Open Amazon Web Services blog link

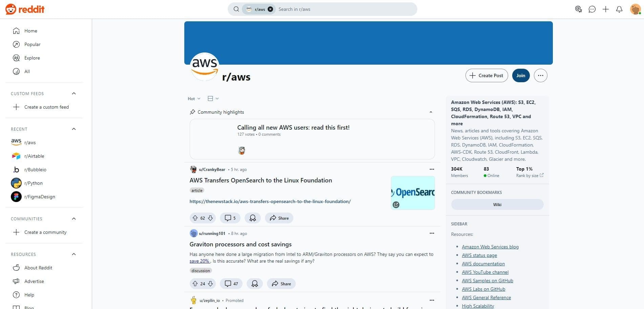tap(490, 247)
